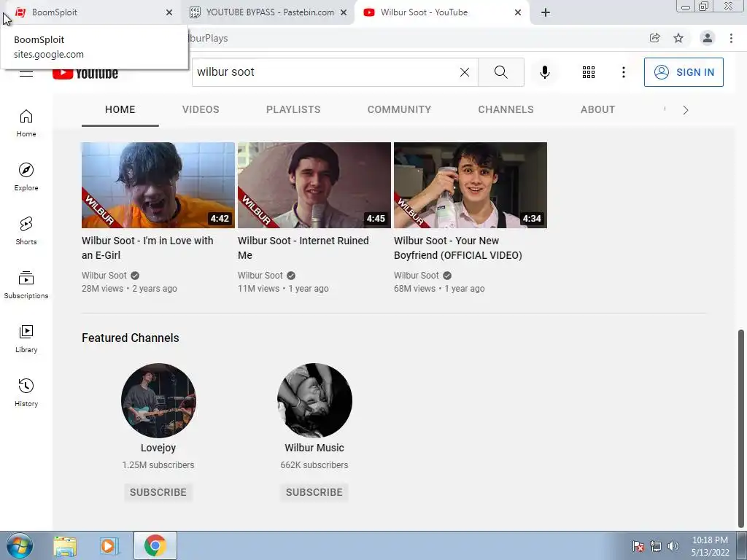
Task: Close the BoomSploit tab
Action: pos(169,12)
